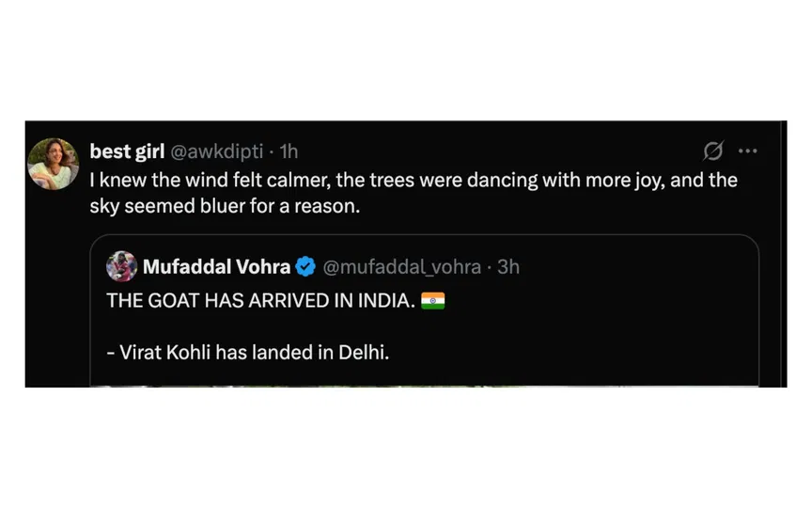This screenshot has width=812, height=508.
Task: Click the 3h timestamp on quoted post
Action: 508,267
